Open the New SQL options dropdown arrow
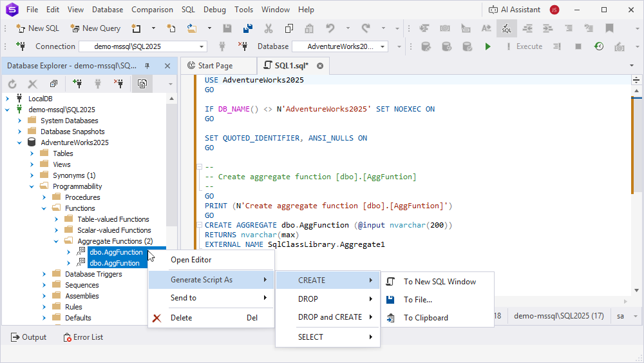644x363 pixels. click(x=153, y=28)
